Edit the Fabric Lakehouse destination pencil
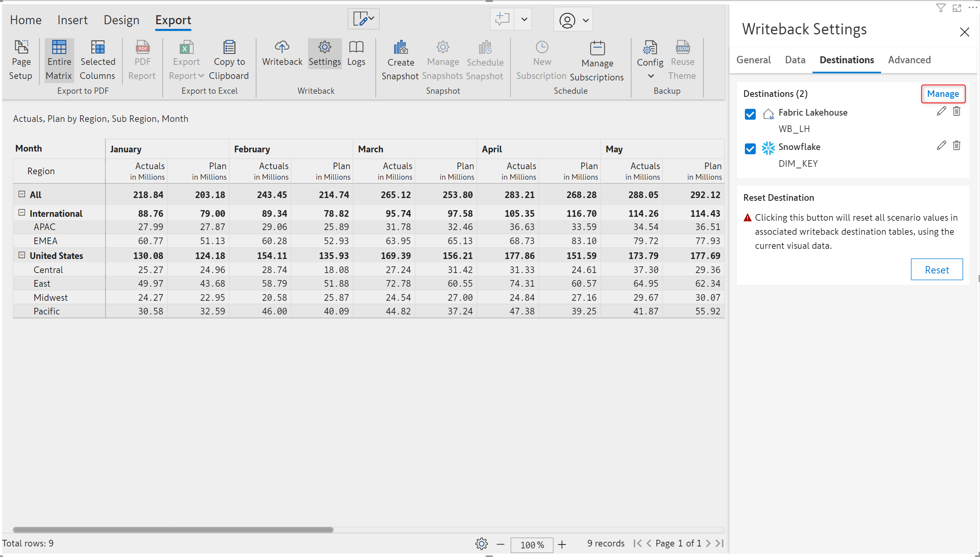The height and width of the screenshot is (557, 980). (x=941, y=111)
